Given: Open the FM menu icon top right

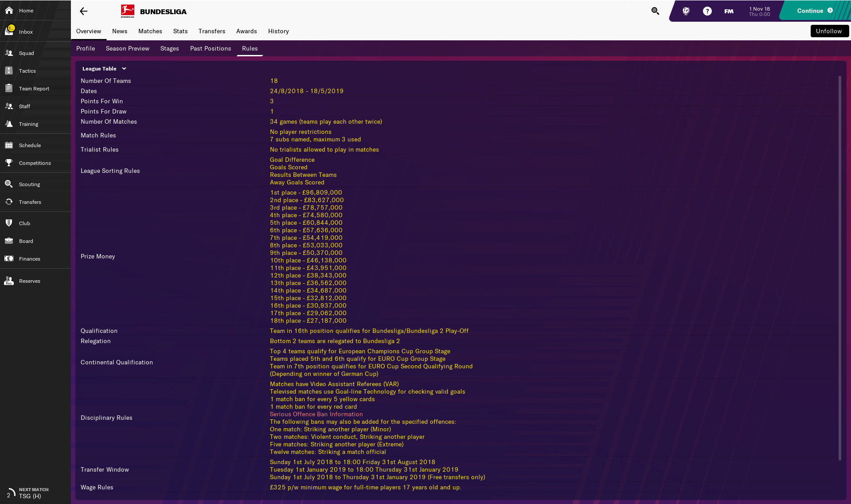Looking at the screenshot, I should (729, 11).
